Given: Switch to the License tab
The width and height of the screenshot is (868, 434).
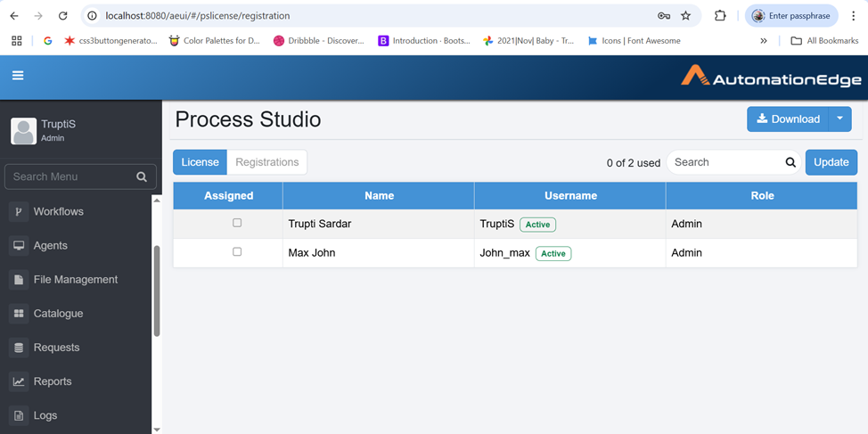Looking at the screenshot, I should coord(200,162).
